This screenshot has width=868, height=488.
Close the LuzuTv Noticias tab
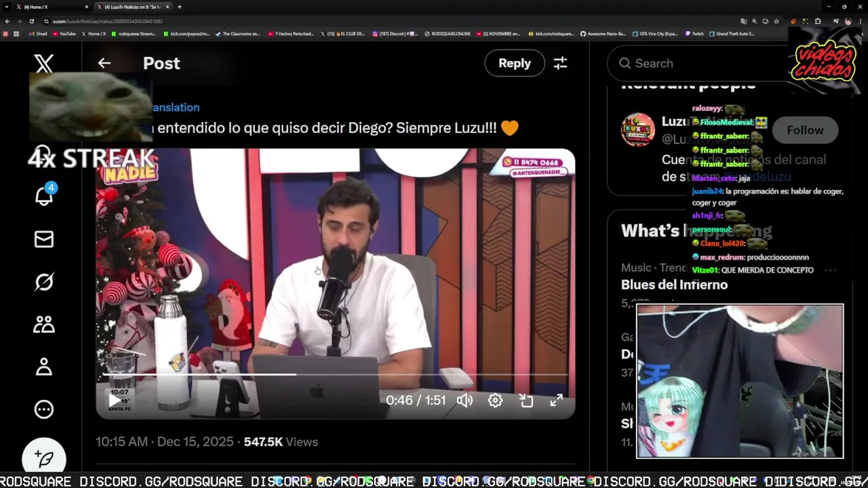pos(167,7)
